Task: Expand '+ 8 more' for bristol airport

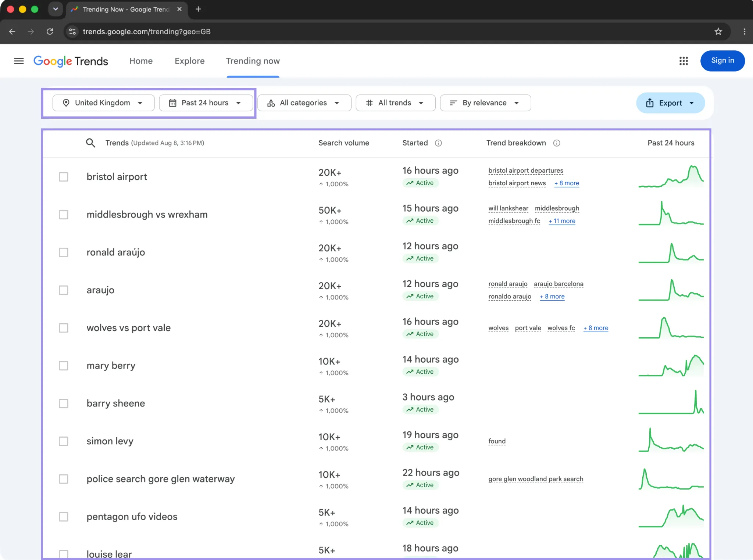Action: (567, 183)
